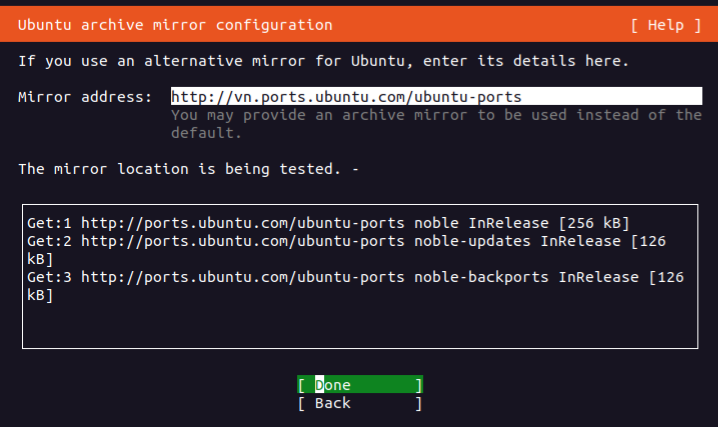Viewport: 718px width, 427px height.
Task: Click the word "default." in the hint
Action: 203,133
